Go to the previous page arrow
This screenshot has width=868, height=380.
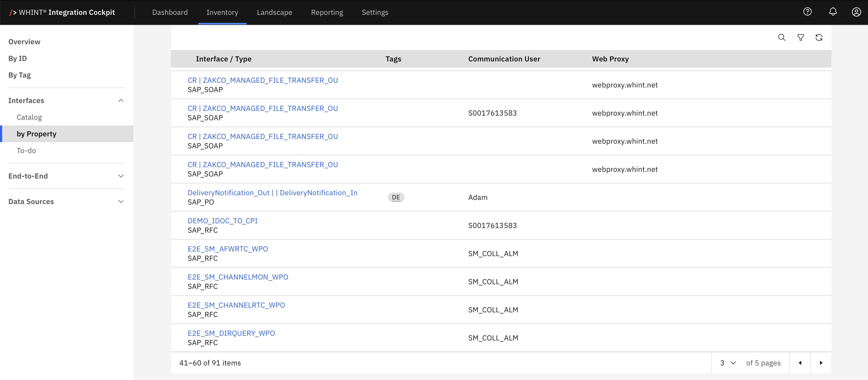click(800, 363)
